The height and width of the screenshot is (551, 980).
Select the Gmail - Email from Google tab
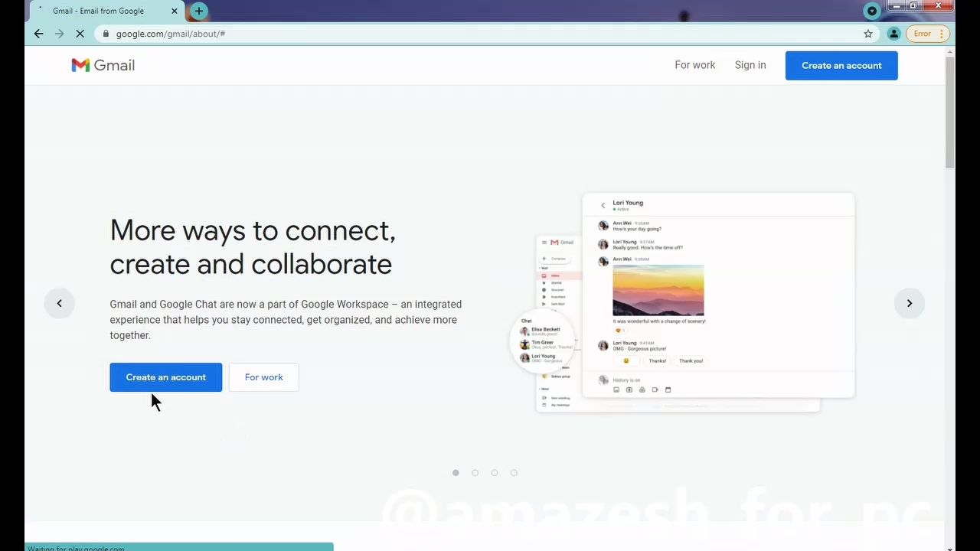(x=98, y=11)
